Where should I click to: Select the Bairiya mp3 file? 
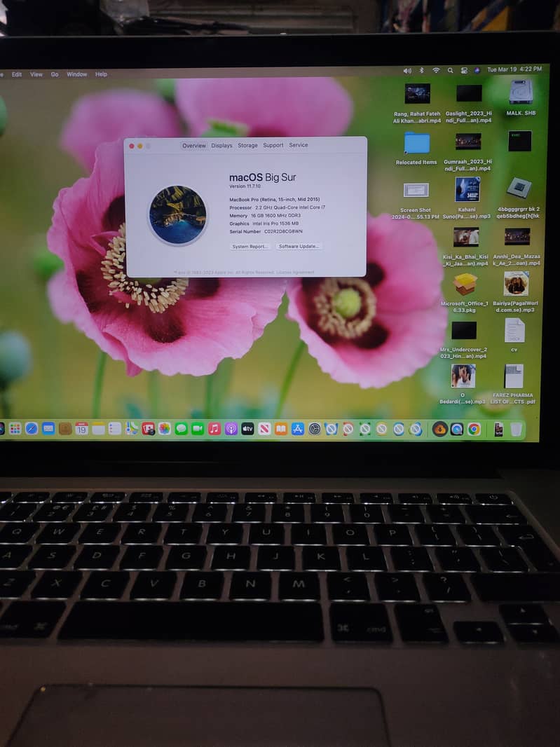[x=516, y=284]
